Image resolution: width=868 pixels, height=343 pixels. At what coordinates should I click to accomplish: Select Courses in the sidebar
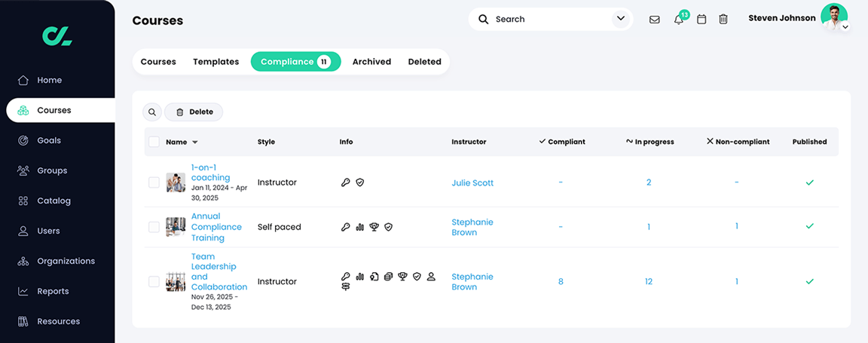60,110
